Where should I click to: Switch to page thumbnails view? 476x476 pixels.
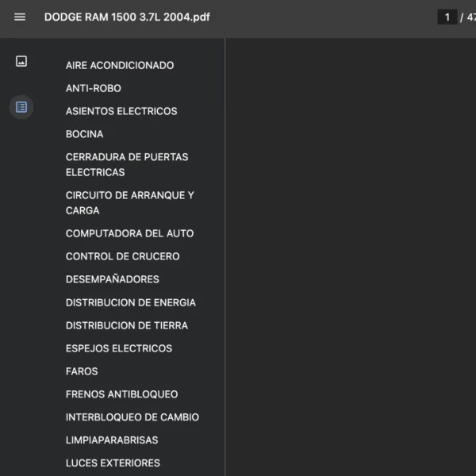[x=21, y=61]
